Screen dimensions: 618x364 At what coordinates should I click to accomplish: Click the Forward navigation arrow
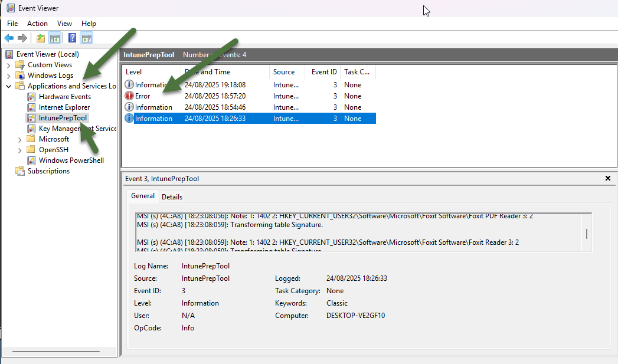(21, 37)
